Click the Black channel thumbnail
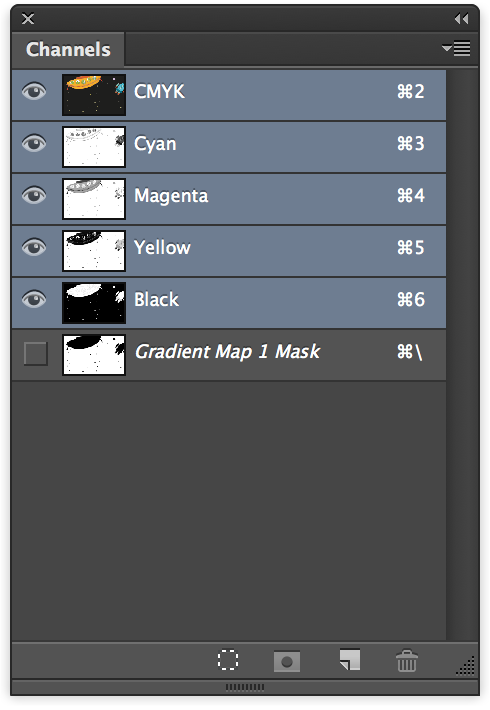 [x=94, y=303]
